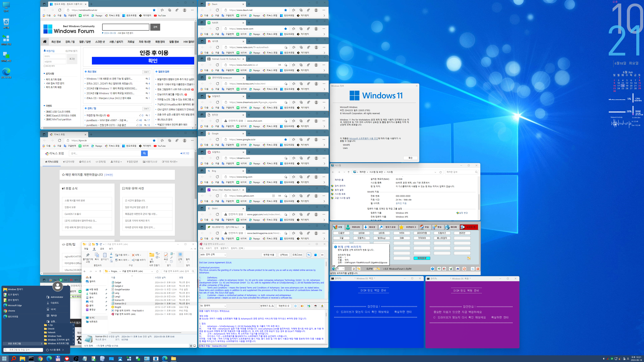The height and width of the screenshot is (362, 644).
Task: Open the 보기 ribbon tab in Explorer
Action: coord(111,249)
